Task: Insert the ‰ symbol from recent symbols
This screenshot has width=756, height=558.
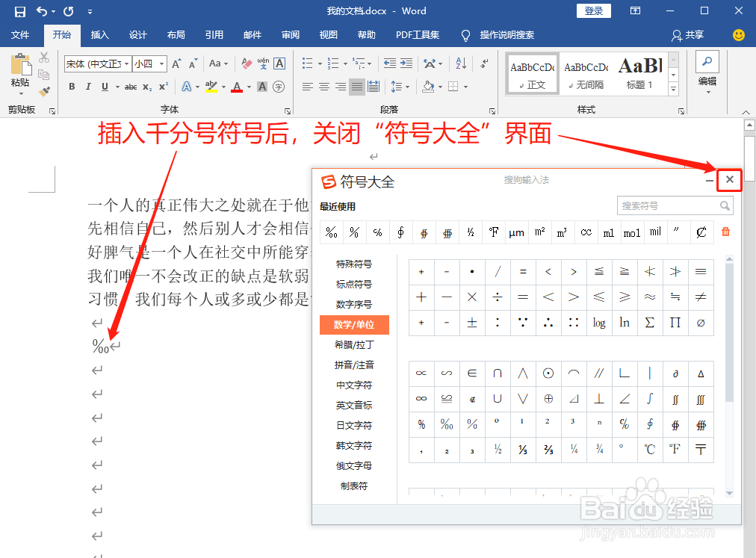Action: [x=331, y=232]
